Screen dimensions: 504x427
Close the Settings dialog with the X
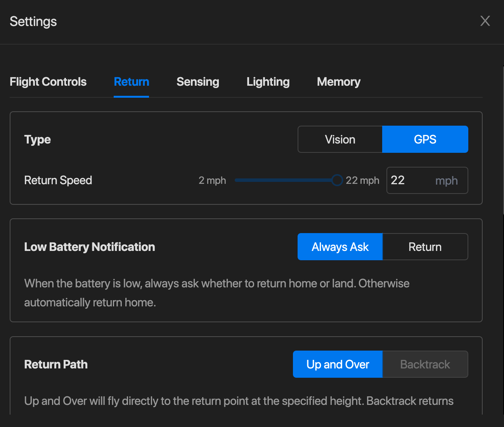pyautogui.click(x=485, y=21)
